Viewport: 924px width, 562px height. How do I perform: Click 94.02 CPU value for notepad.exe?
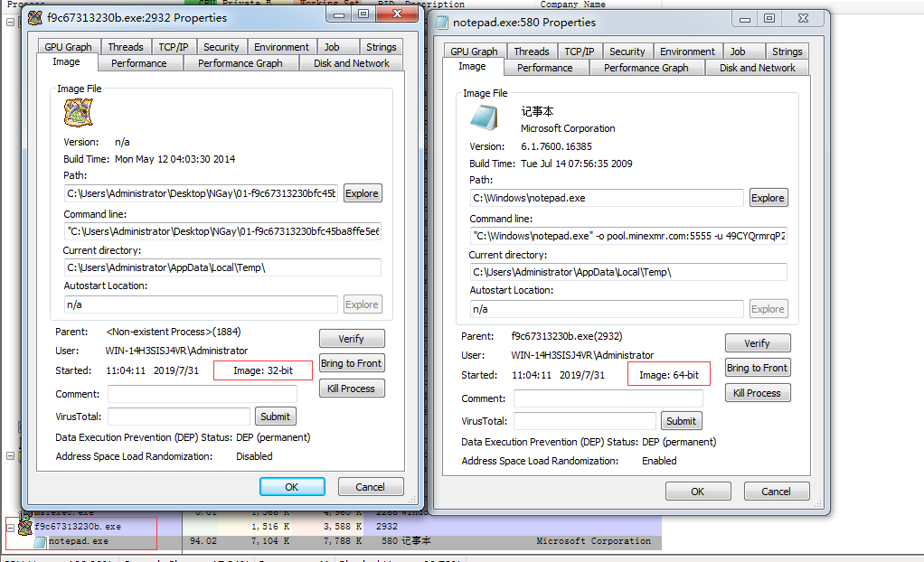click(203, 541)
